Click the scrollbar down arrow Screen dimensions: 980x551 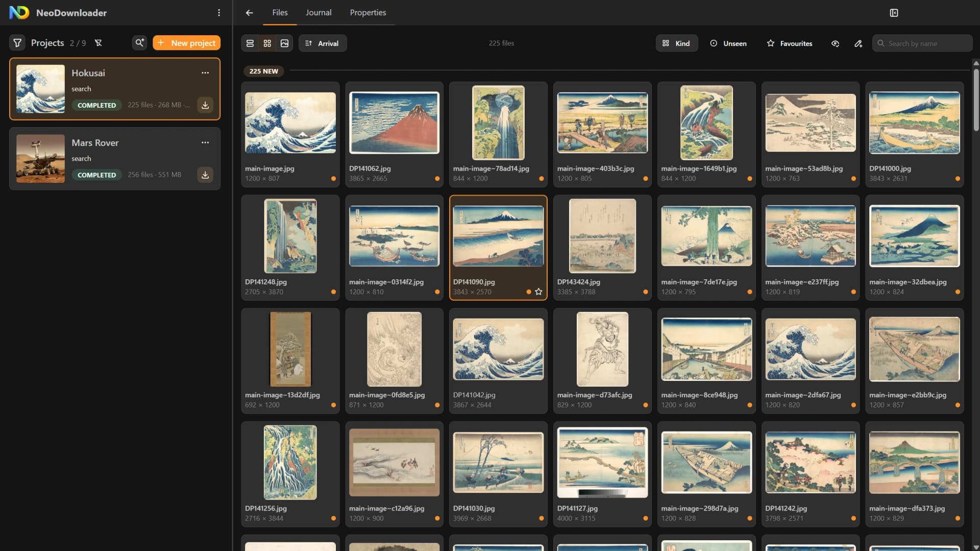coord(976,547)
